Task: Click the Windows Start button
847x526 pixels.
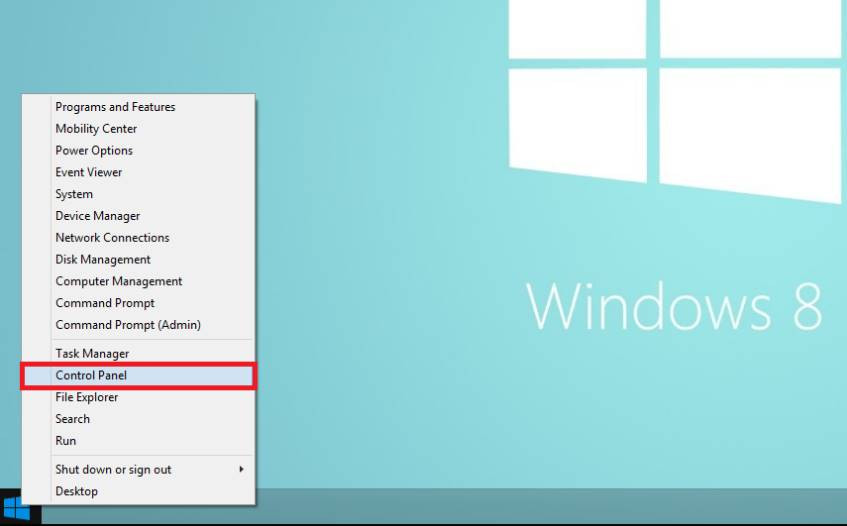Action: click(17, 508)
